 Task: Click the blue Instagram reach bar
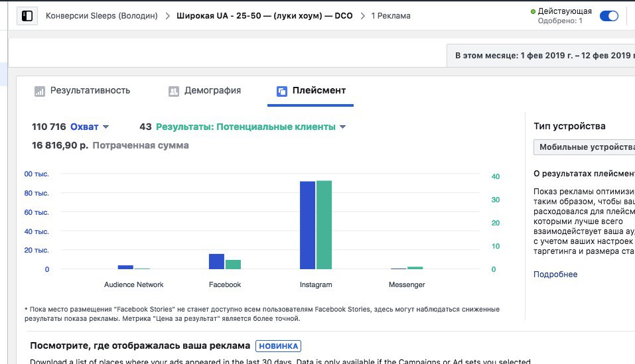307,225
